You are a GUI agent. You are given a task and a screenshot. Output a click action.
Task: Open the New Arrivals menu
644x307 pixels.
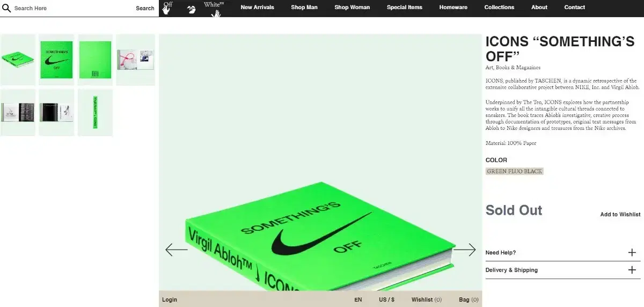tap(257, 8)
